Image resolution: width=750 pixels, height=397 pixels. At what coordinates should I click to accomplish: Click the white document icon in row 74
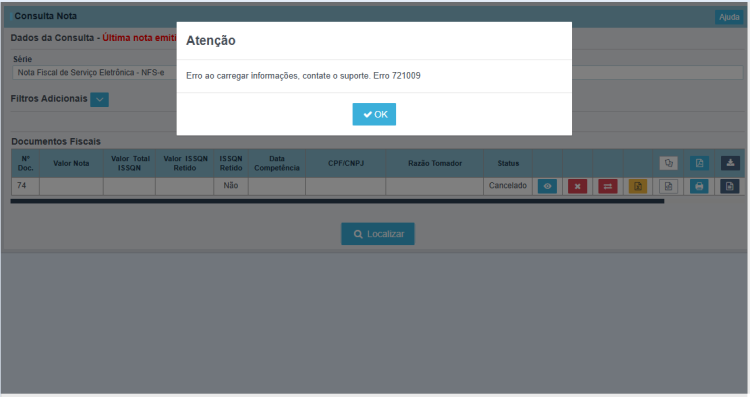click(x=668, y=186)
